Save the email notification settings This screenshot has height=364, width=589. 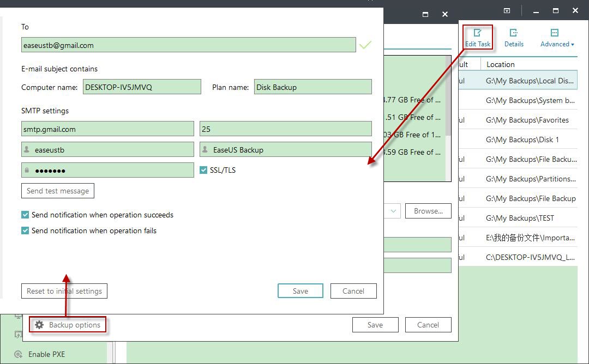coord(300,290)
